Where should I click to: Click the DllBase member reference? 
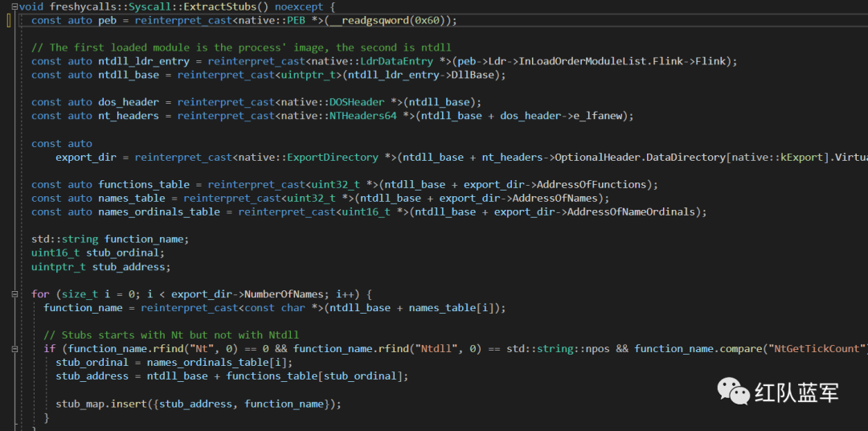(x=473, y=75)
